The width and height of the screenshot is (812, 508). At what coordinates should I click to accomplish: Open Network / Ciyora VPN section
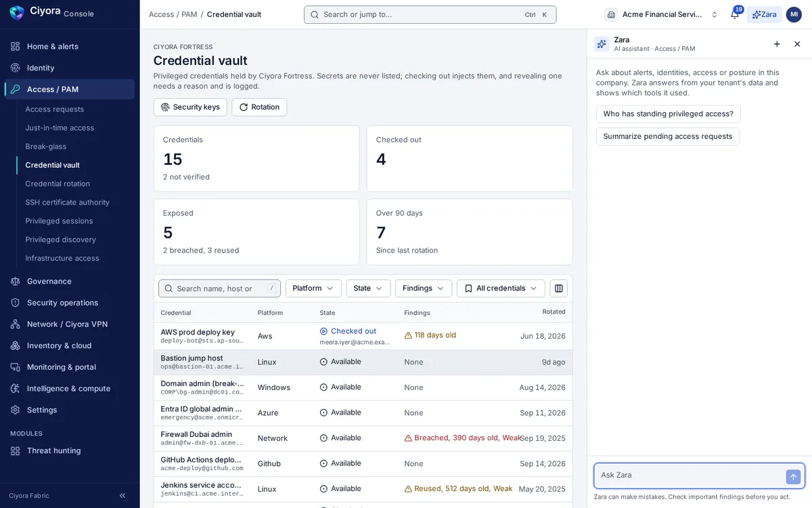[x=70, y=324]
